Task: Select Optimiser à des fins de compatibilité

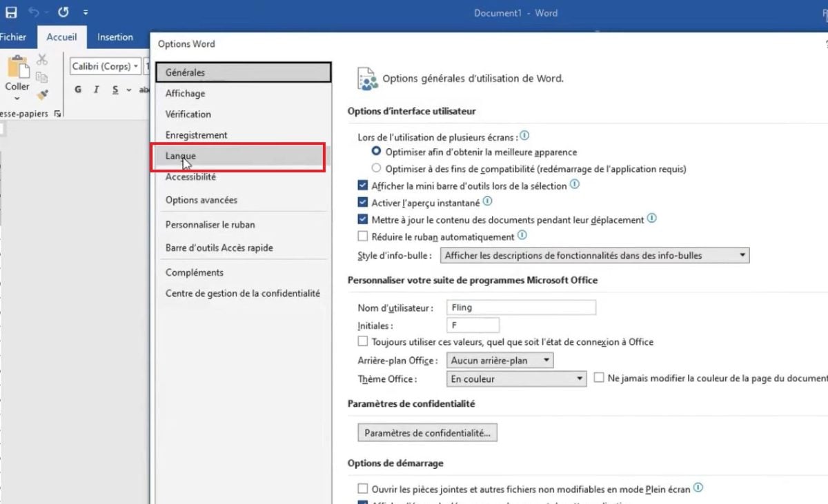Action: tap(376, 168)
